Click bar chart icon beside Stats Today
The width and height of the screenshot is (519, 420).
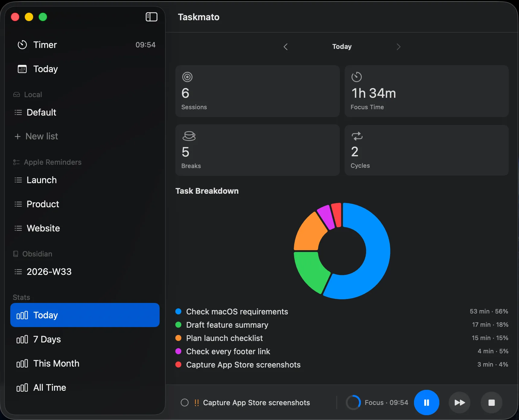pyautogui.click(x=22, y=315)
